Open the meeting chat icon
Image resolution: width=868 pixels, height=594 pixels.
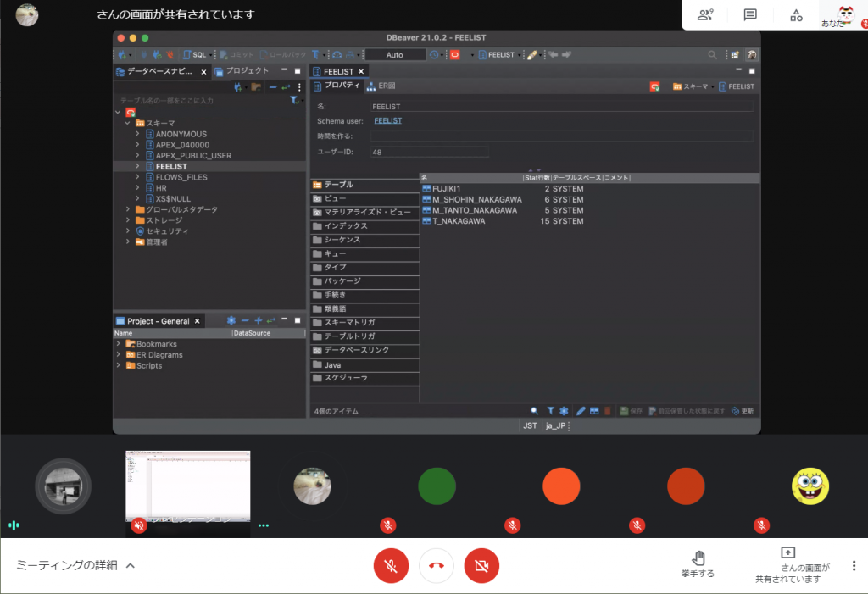click(750, 14)
